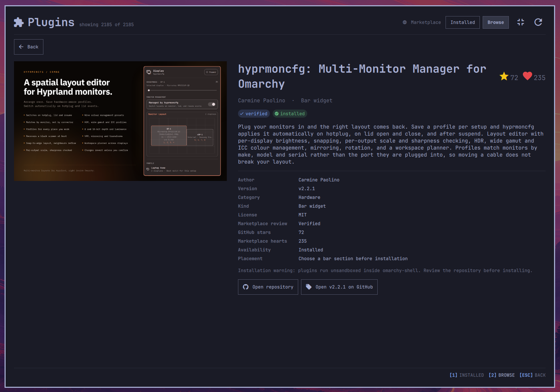Switch to the Browse tab
Viewport: 560px width, 392px height.
click(496, 22)
